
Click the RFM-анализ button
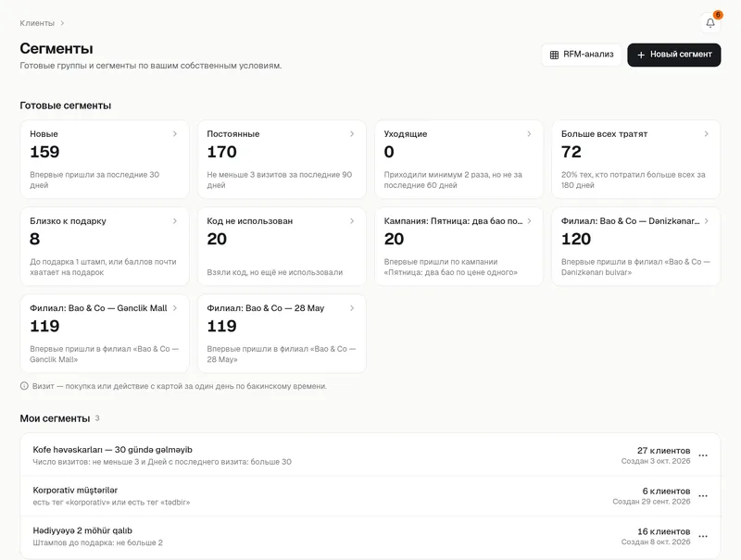pos(582,55)
